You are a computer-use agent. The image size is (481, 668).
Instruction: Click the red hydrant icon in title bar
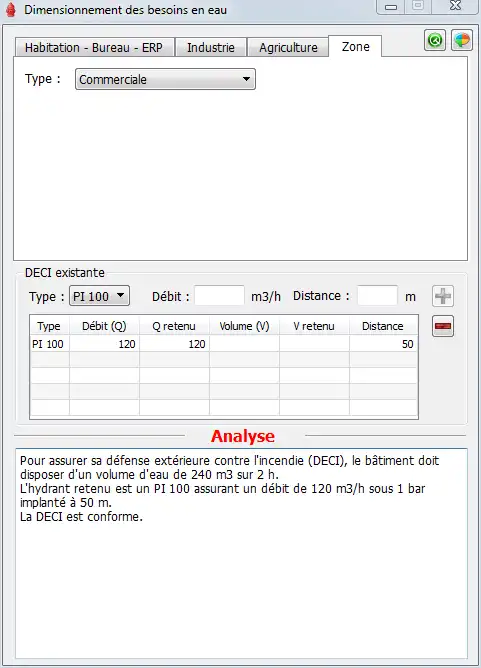coord(11,9)
